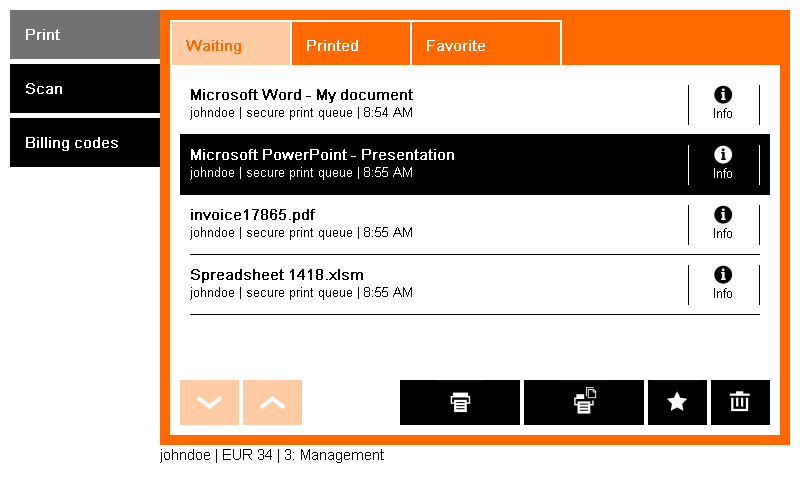Show Info for PowerPoint Presentation job
800x480 pixels.
[x=723, y=164]
